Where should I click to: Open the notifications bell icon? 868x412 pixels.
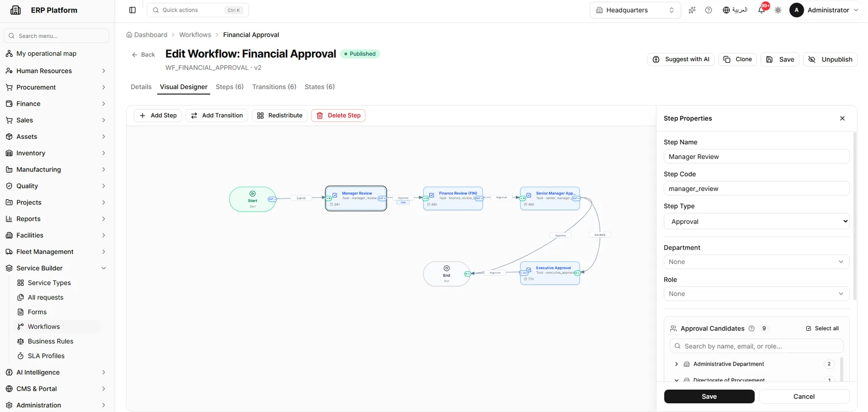pos(761,10)
